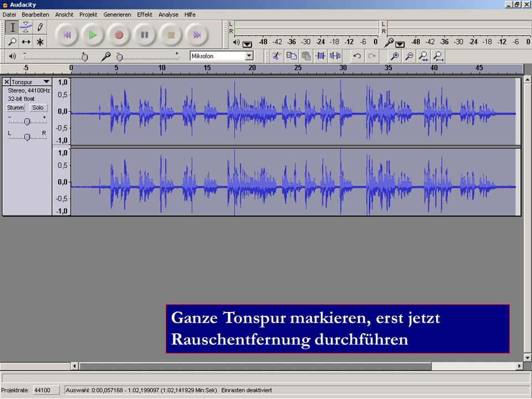The image size is (532, 399).
Task: Select the Envelope tool
Action: pyautogui.click(x=26, y=28)
